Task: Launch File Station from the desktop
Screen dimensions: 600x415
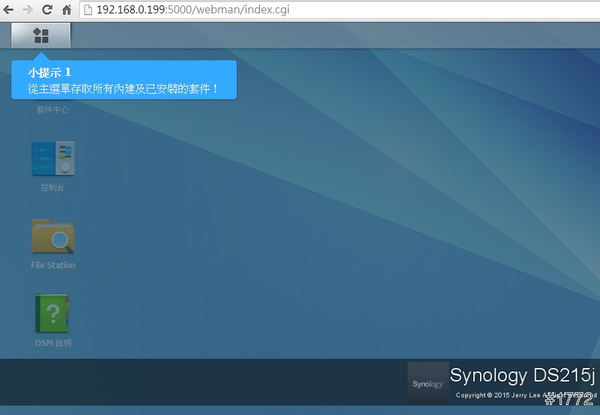Action: (53, 236)
